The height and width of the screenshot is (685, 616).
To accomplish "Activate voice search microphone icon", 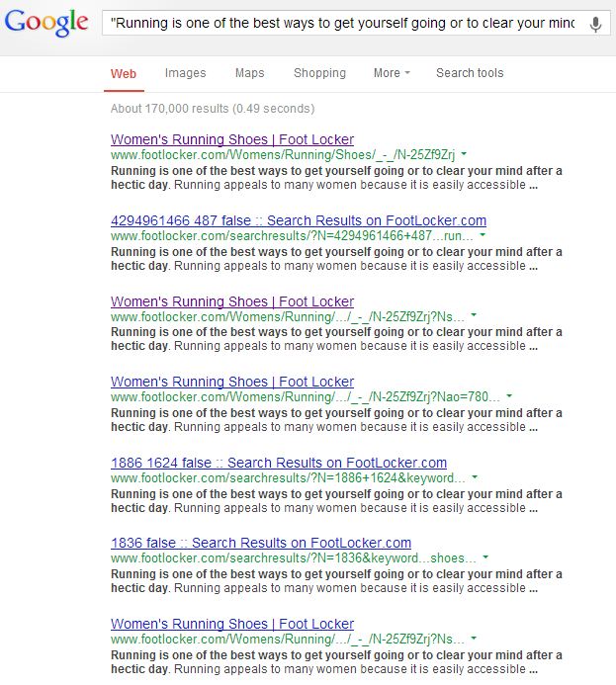I will [595, 24].
